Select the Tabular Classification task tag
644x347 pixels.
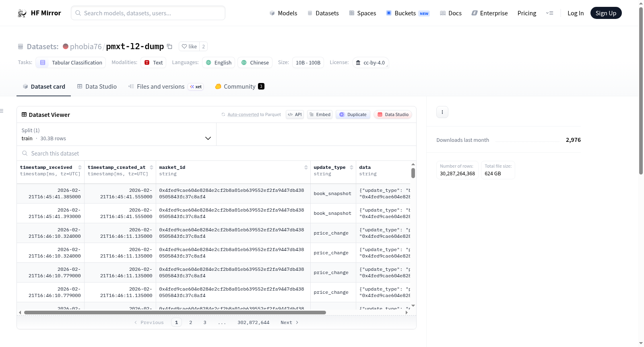click(71, 62)
